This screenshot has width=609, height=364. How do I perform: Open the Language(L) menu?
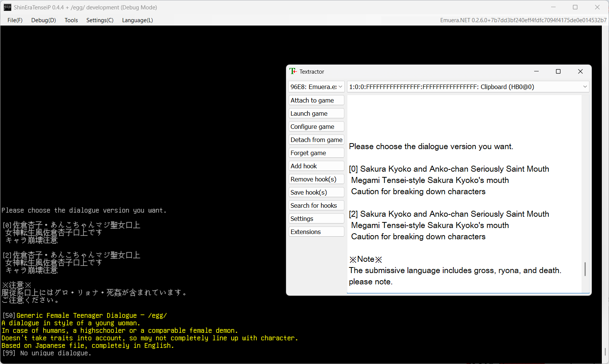point(137,20)
